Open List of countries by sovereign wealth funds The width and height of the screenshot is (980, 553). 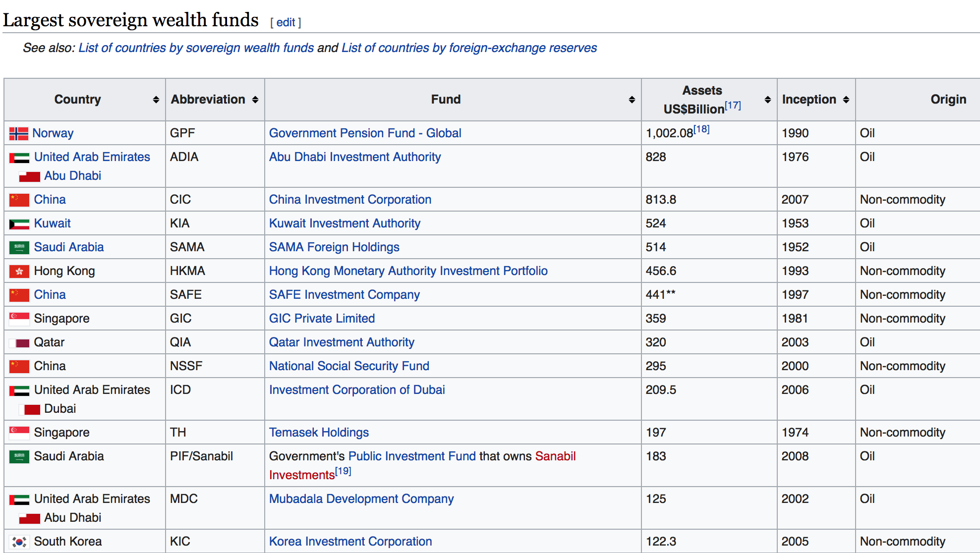click(196, 48)
